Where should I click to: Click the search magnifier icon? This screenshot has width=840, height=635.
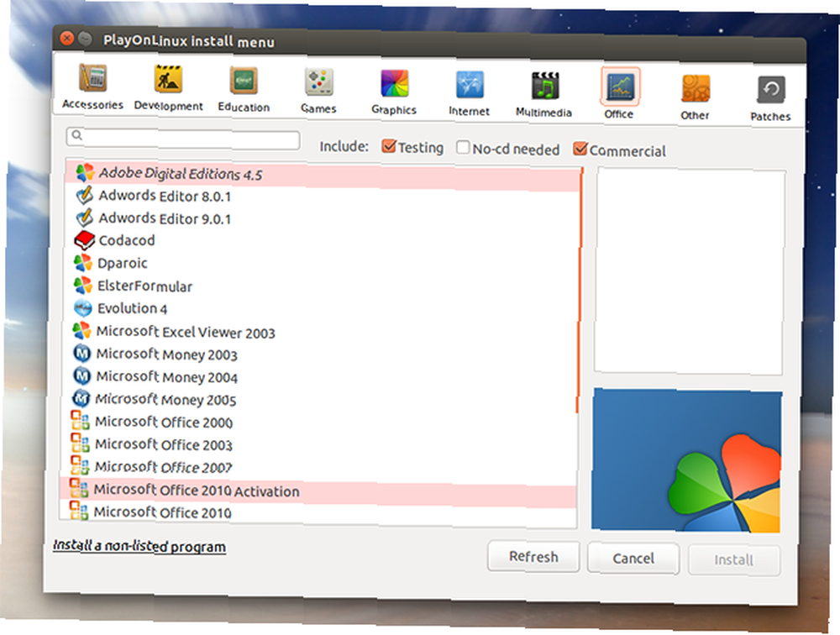coord(77,135)
